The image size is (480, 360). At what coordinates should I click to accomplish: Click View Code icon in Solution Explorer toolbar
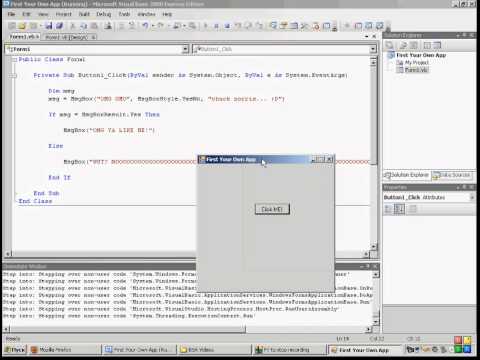(427, 45)
